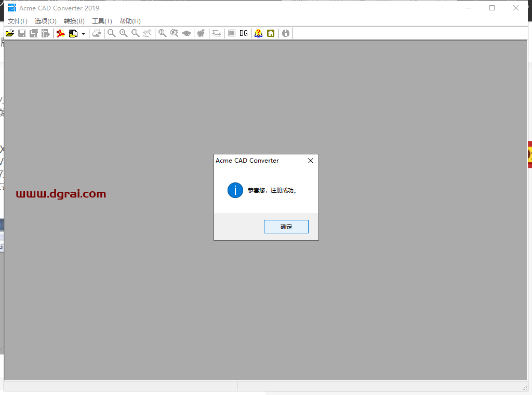Toggle the BG background color button
This screenshot has width=532, height=395.
click(244, 33)
